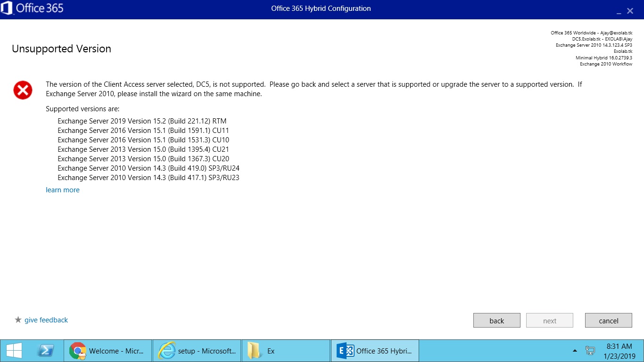Viewport: 644px width, 362px height.
Task: Switch to the Chrome Welcome window
Action: pyautogui.click(x=107, y=351)
